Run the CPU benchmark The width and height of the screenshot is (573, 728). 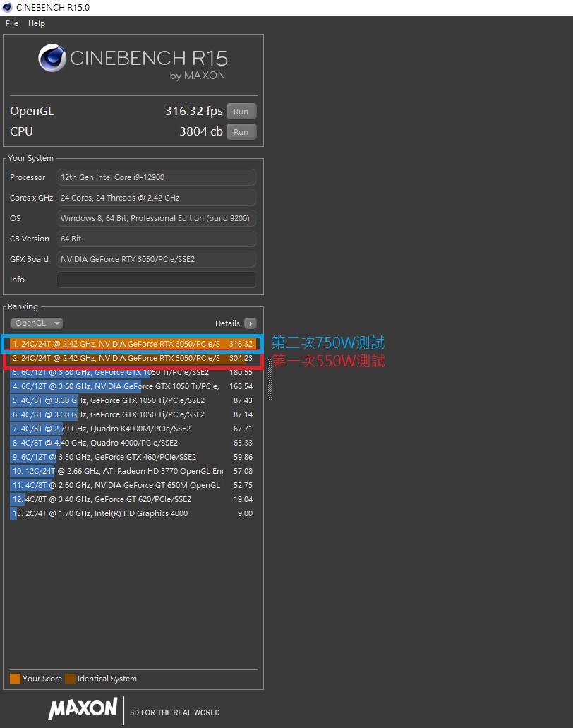pos(241,132)
